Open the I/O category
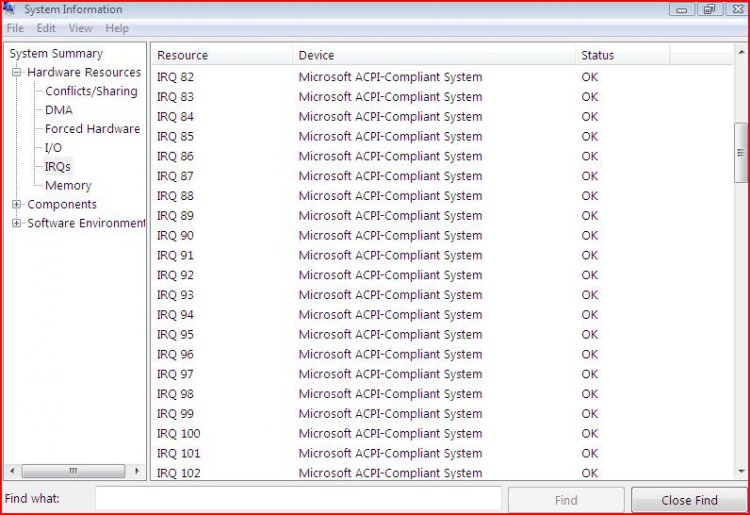Screen dimensions: 750x515 [53, 148]
